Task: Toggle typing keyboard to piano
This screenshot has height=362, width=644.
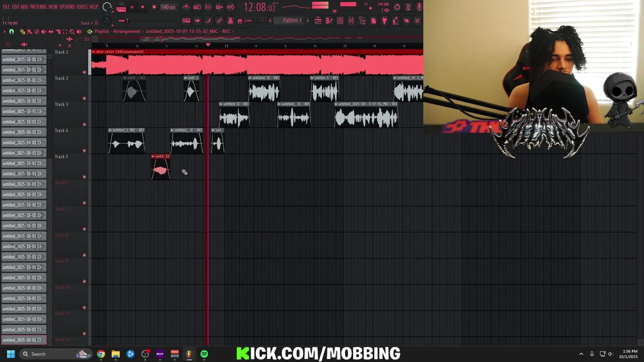Action: (x=186, y=21)
